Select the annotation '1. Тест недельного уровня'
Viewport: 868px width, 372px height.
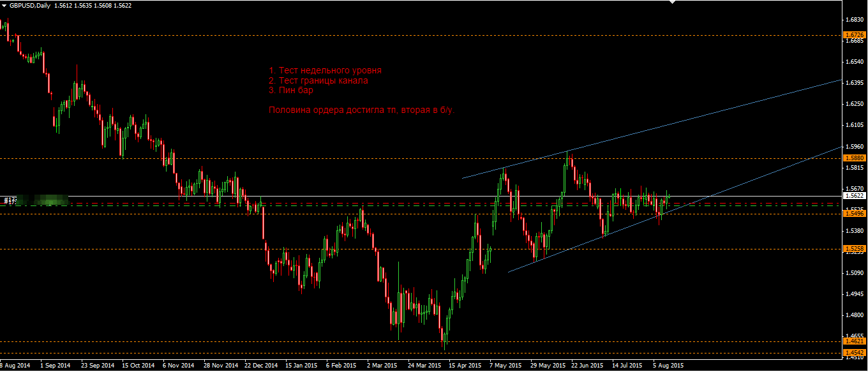tap(325, 70)
